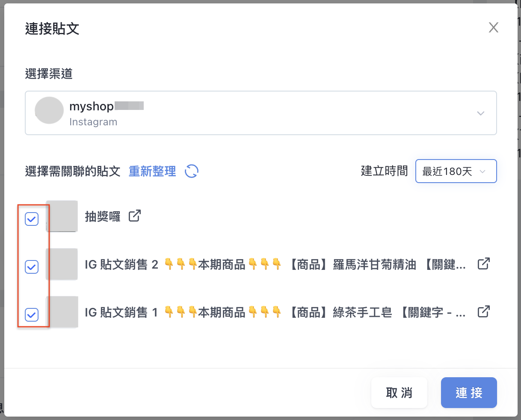Click the 抽獎囉 post title text
Screen dimensions: 521x420
[103, 216]
